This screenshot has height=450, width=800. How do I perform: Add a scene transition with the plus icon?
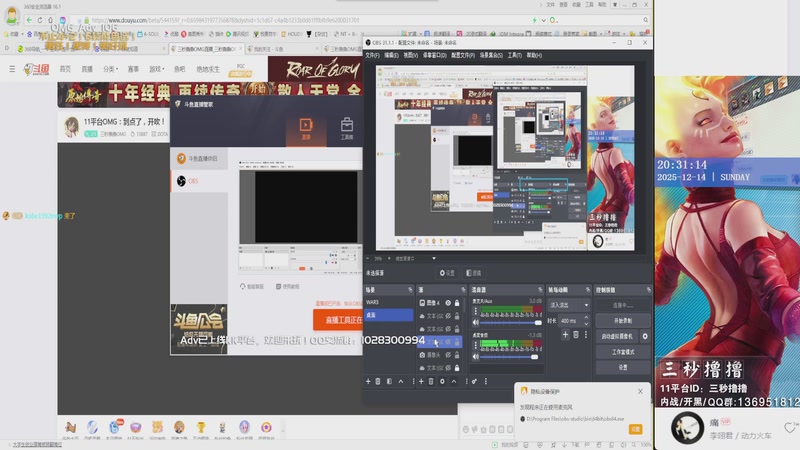tap(565, 335)
